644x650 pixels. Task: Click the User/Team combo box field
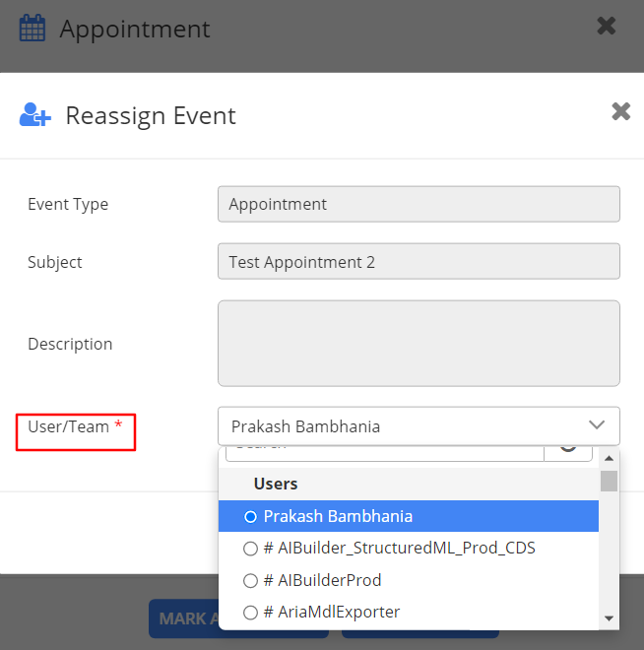point(404,426)
